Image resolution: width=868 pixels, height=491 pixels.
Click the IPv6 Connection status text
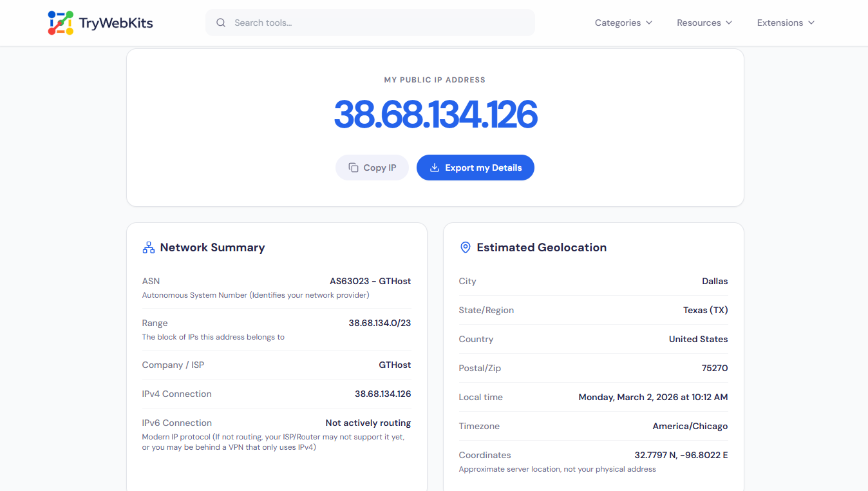coord(368,423)
